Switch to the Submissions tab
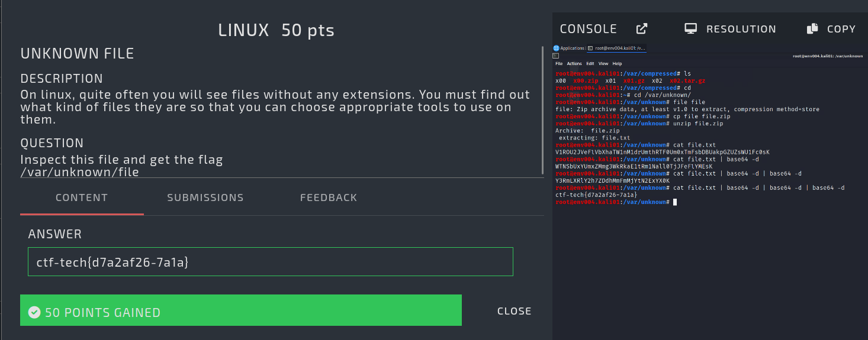 coord(205,197)
